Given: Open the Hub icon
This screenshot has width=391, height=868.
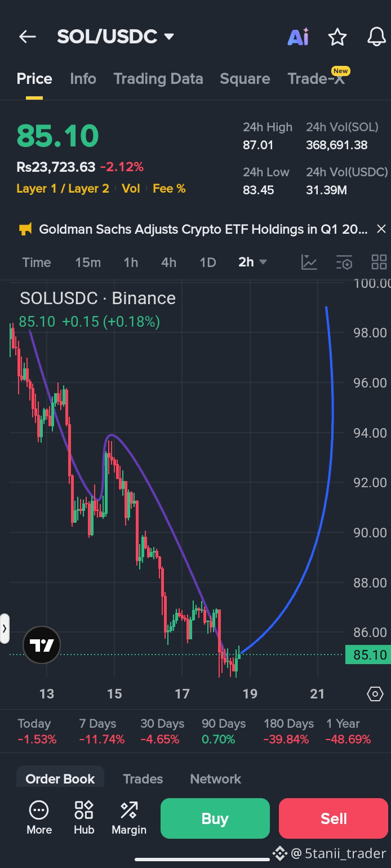Looking at the screenshot, I should [84, 817].
